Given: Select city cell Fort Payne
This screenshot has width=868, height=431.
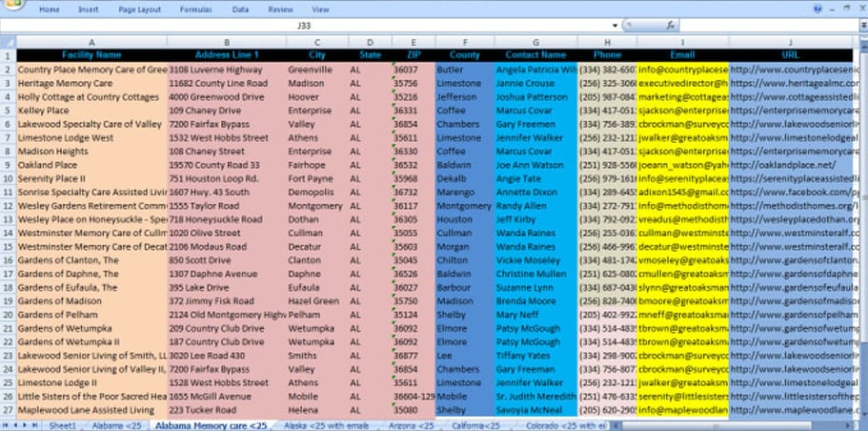Looking at the screenshot, I should [x=317, y=178].
